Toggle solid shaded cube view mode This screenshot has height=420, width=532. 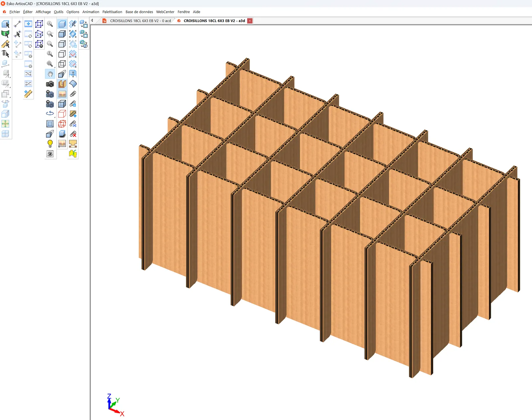click(62, 24)
